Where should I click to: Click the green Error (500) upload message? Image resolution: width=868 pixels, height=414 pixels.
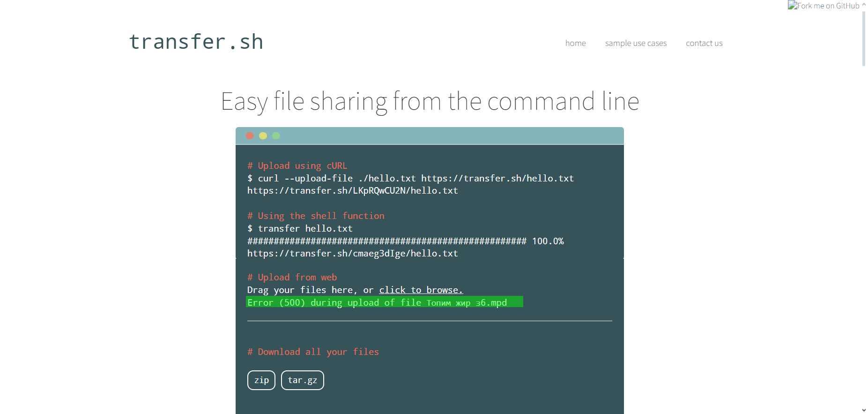pos(385,302)
